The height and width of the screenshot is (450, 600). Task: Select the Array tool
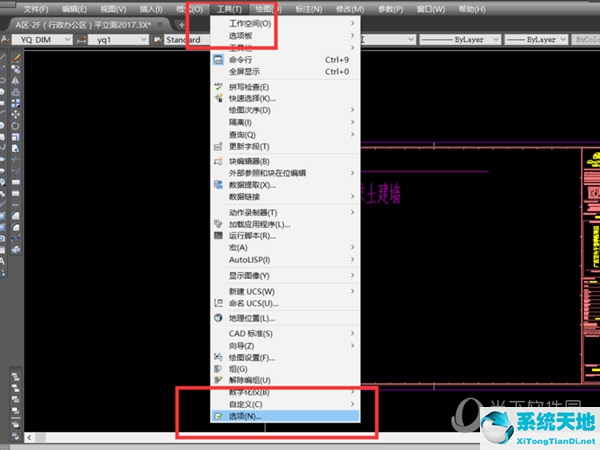coord(16,103)
